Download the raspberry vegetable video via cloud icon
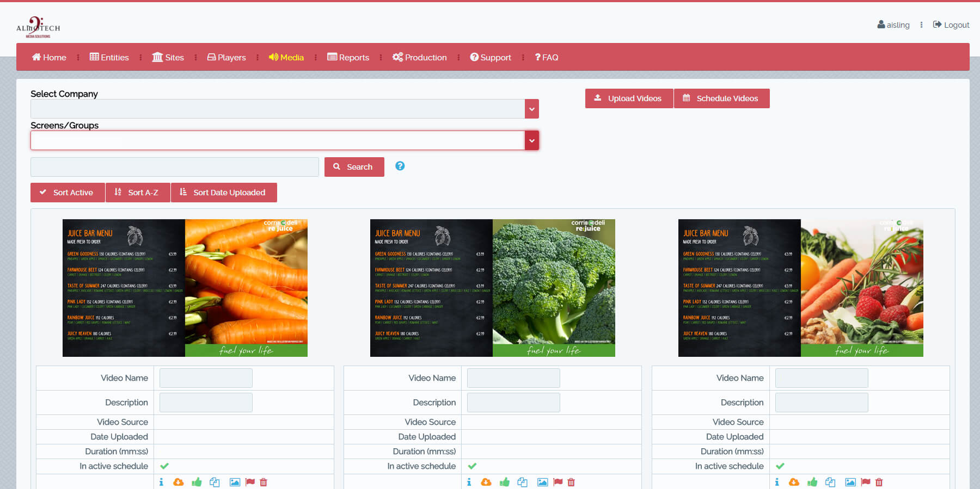Image resolution: width=980 pixels, height=489 pixels. point(794,482)
